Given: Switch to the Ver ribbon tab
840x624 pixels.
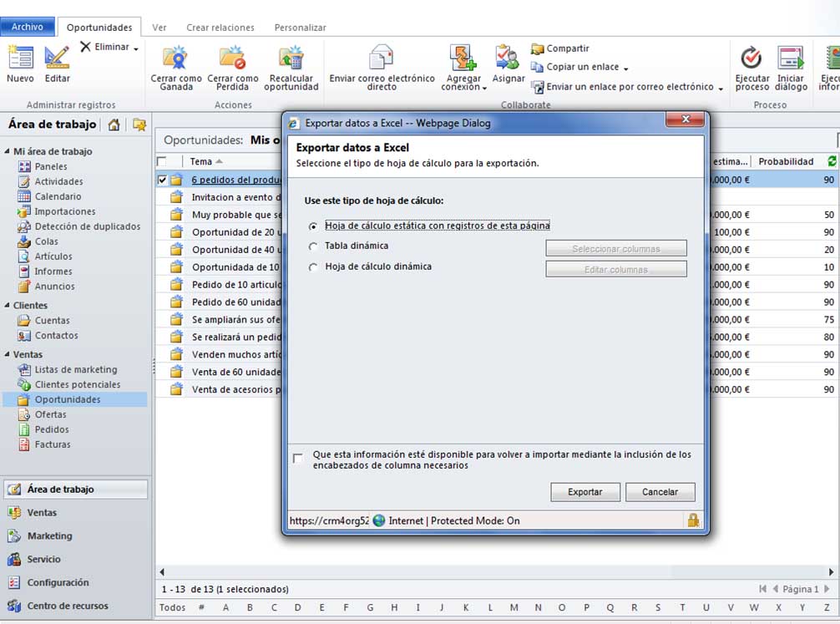Looking at the screenshot, I should (x=159, y=28).
